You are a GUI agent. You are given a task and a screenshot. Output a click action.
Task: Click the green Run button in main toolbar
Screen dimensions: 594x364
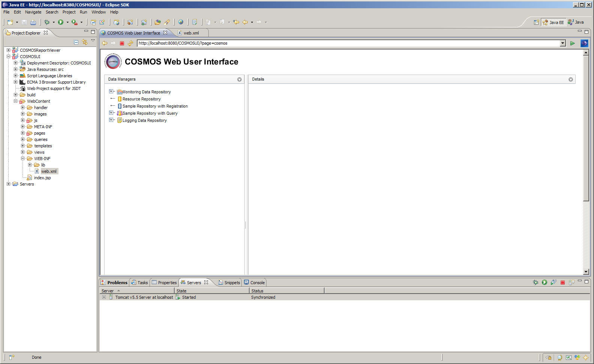[x=61, y=22]
